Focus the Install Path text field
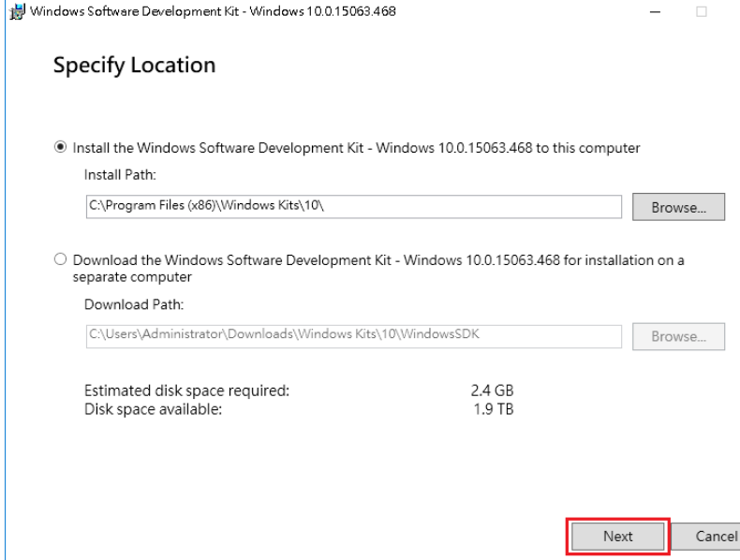 pyautogui.click(x=353, y=207)
